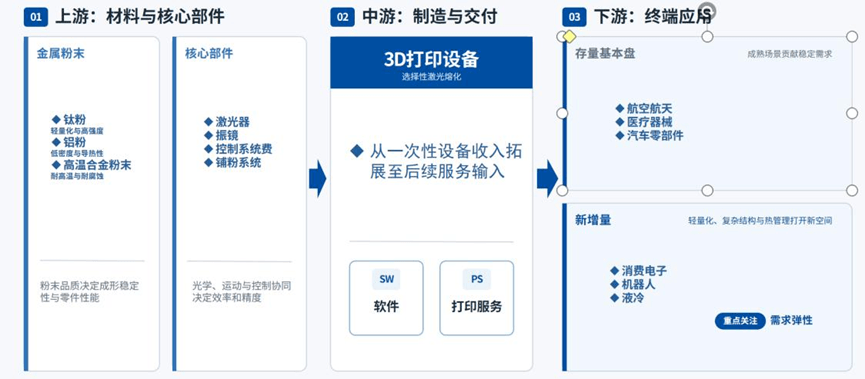The height and width of the screenshot is (379, 865).
Task: Select the 03 number badge
Action: (x=574, y=17)
